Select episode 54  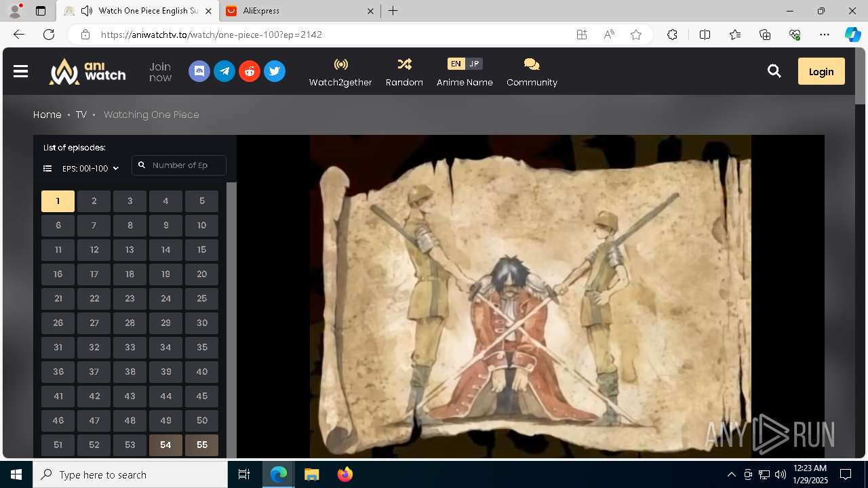click(x=165, y=445)
